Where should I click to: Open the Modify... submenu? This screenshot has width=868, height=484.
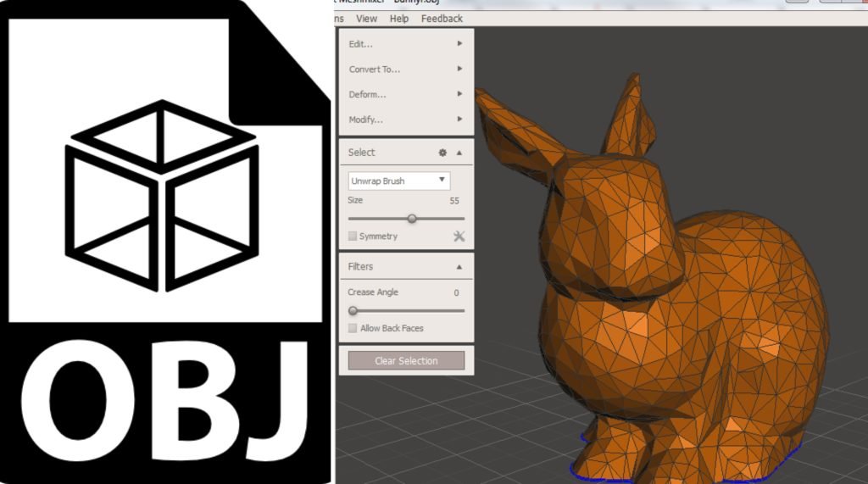pyautogui.click(x=406, y=119)
